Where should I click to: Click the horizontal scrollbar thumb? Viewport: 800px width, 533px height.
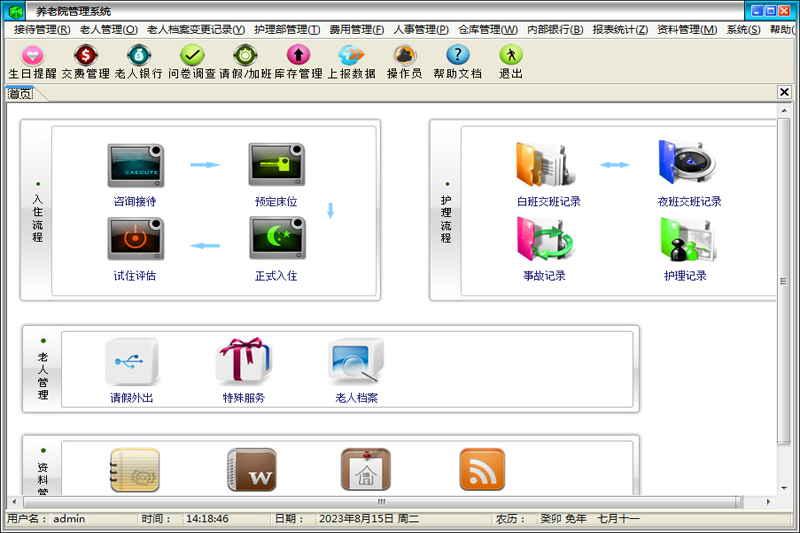click(381, 502)
